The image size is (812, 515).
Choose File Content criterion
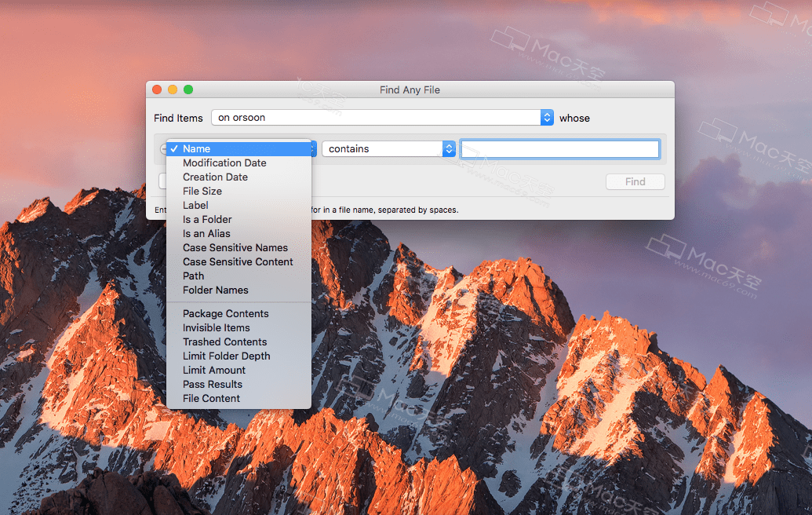click(x=239, y=399)
